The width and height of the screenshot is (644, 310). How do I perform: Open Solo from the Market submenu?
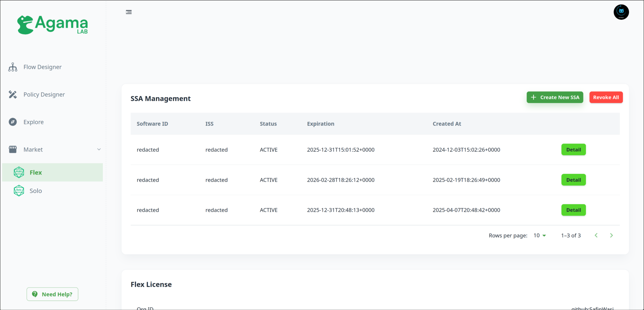(x=36, y=191)
